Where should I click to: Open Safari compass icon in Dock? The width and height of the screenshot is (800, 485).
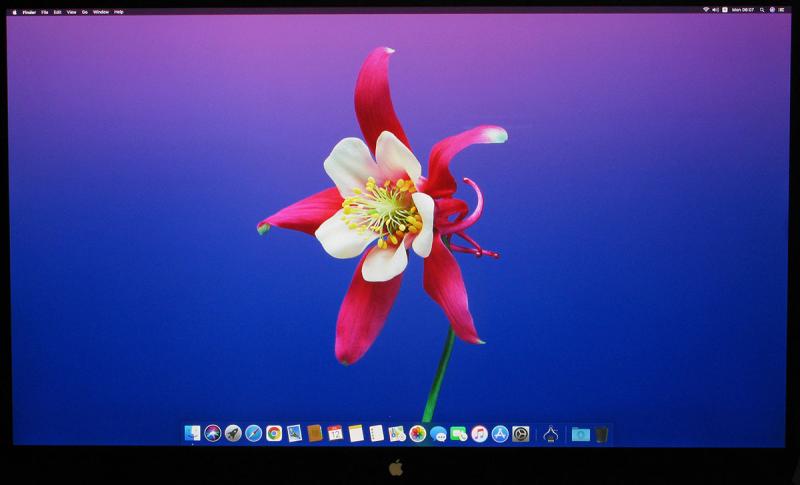tap(254, 433)
